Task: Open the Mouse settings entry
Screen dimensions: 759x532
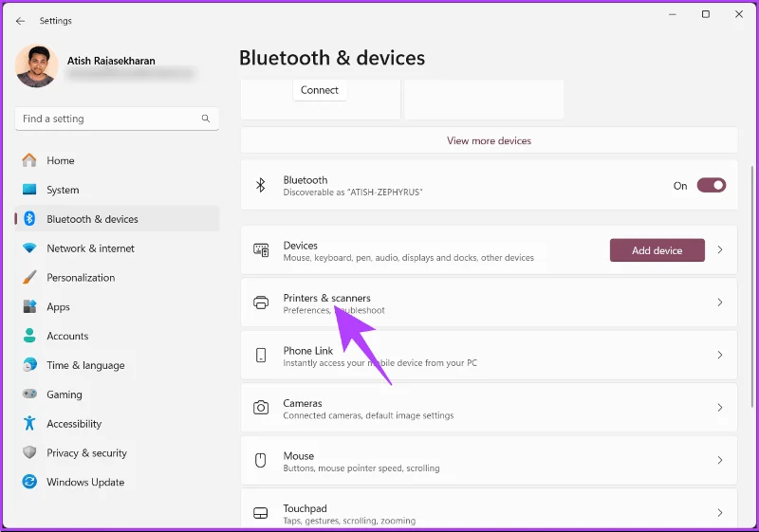Action: (489, 461)
